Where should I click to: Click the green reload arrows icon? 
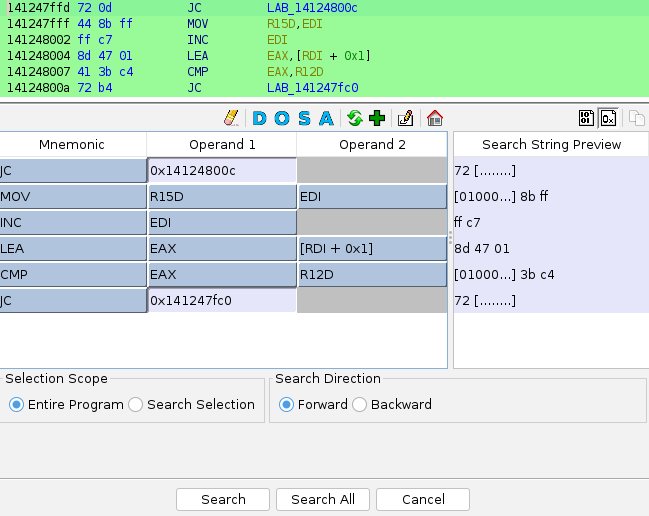coord(355,118)
